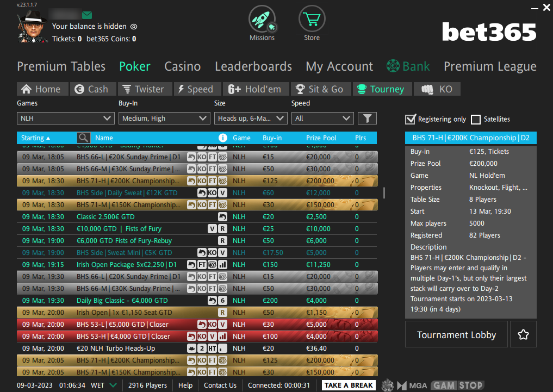The image size is (553, 392).
Task: Click R rebuy icon on Fists of Fury-Rebuy row
Action: point(222,241)
